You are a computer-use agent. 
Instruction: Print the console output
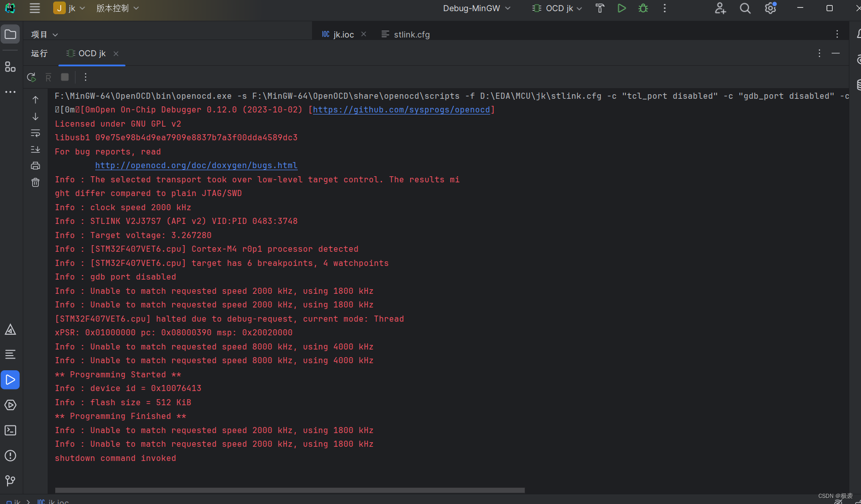[x=35, y=166]
